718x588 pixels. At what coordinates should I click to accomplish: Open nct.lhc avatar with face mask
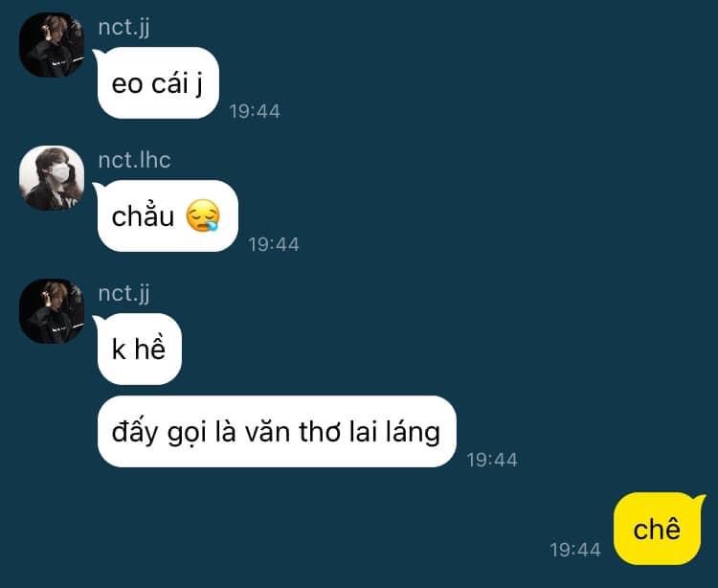point(52,178)
